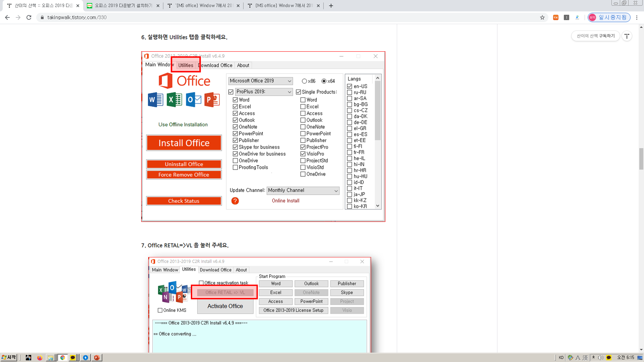Click the Langs list scrollbar thumb
Image resolution: width=644 pixels, height=362 pixels.
coord(378,111)
